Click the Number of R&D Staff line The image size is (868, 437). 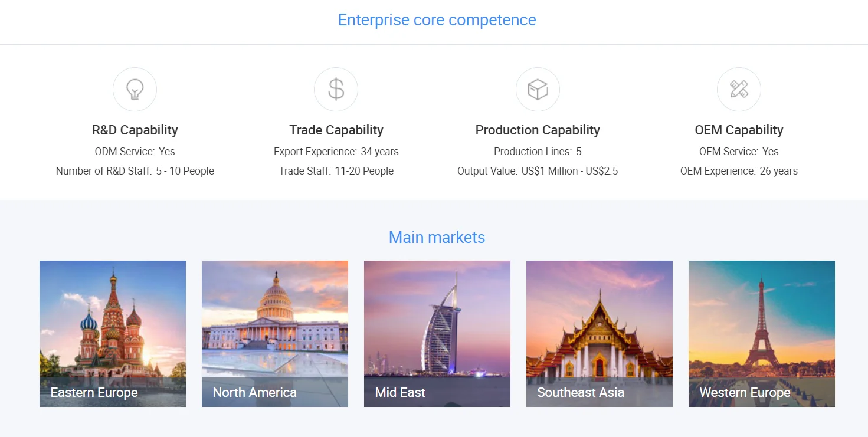135,171
